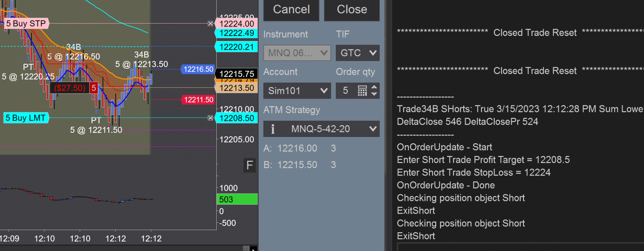Image resolution: width=644 pixels, height=251 pixels.
Task: Click the 5 Buy STP order flag
Action: click(x=26, y=23)
